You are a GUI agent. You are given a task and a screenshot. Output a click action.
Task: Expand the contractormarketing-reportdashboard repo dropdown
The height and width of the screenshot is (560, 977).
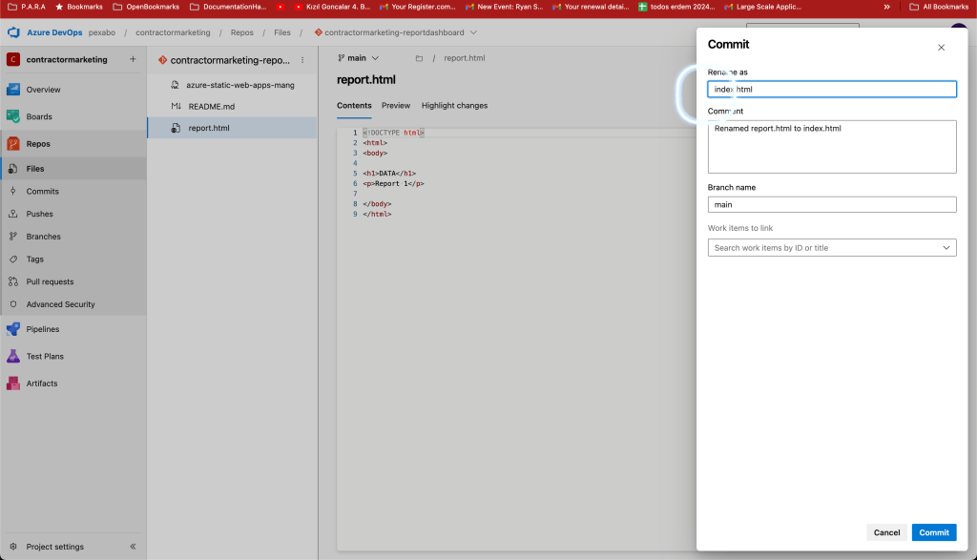(x=473, y=32)
